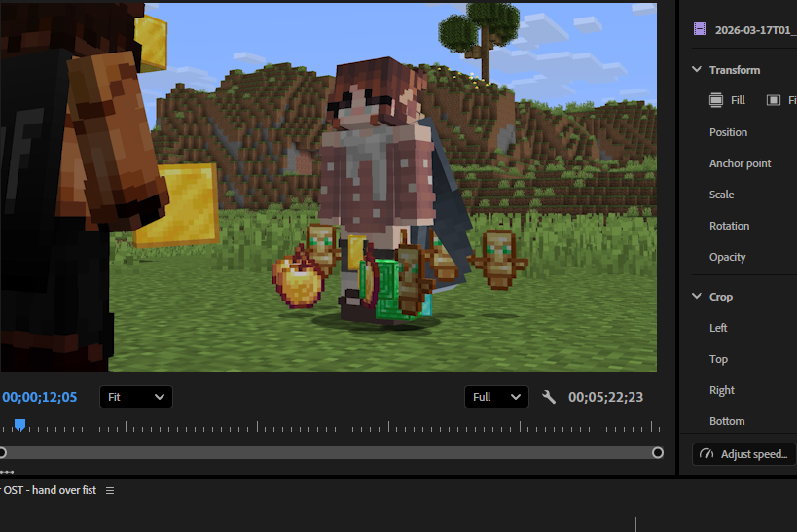Viewport: 797px width, 532px height.
Task: Select the Anchor point property
Action: coord(740,163)
